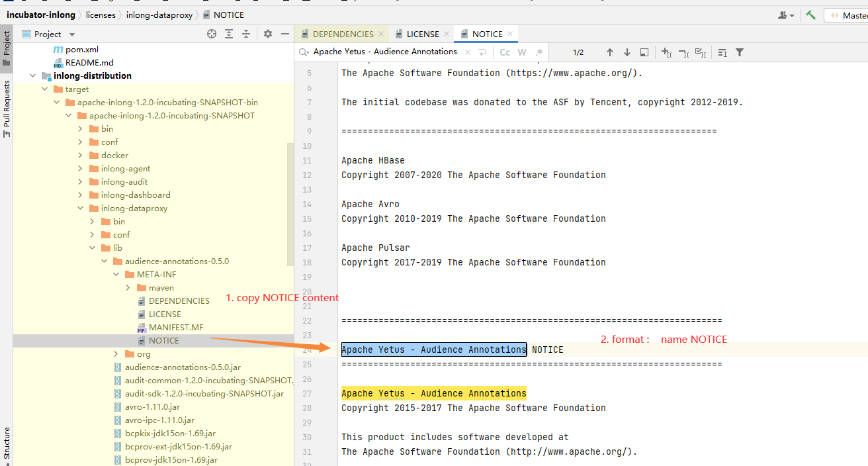Viewport: 868px width, 466px height.
Task: Toggle Words (W) search option
Action: 522,52
